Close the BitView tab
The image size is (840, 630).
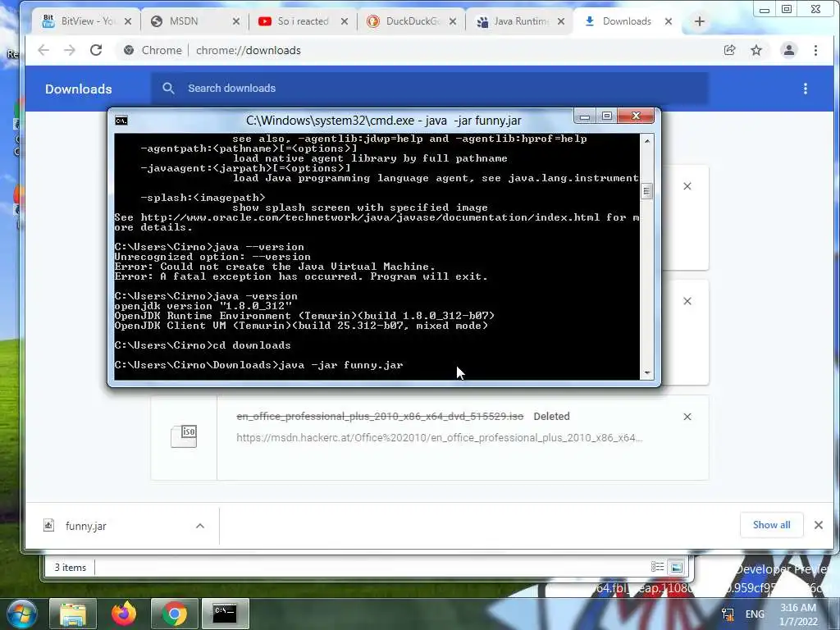click(127, 21)
